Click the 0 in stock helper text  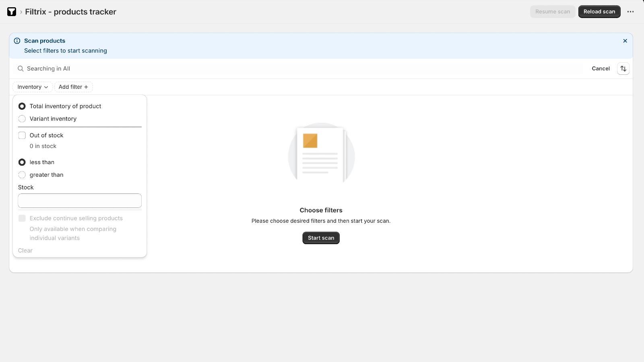pos(43,146)
